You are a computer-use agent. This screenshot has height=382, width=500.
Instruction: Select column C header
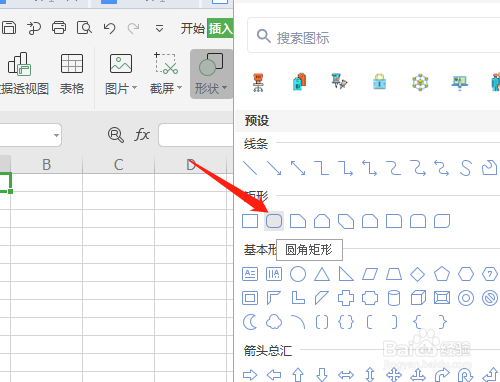(x=119, y=165)
